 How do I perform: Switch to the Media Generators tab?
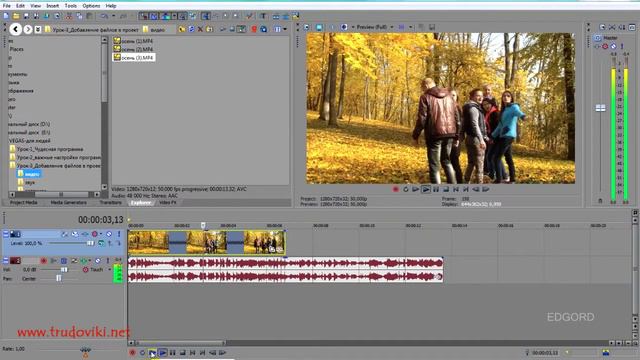68,202
